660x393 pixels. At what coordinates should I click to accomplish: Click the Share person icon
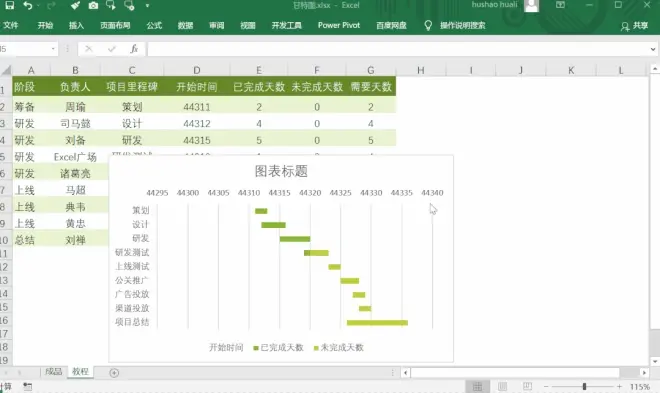click(x=625, y=26)
